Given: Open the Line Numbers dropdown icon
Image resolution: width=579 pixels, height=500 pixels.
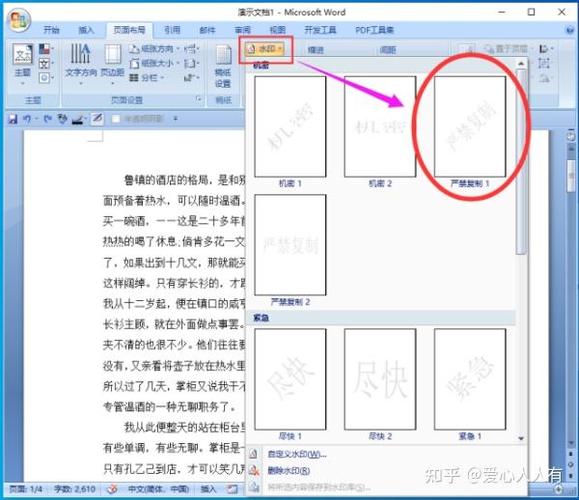Looking at the screenshot, I should click(191, 64).
